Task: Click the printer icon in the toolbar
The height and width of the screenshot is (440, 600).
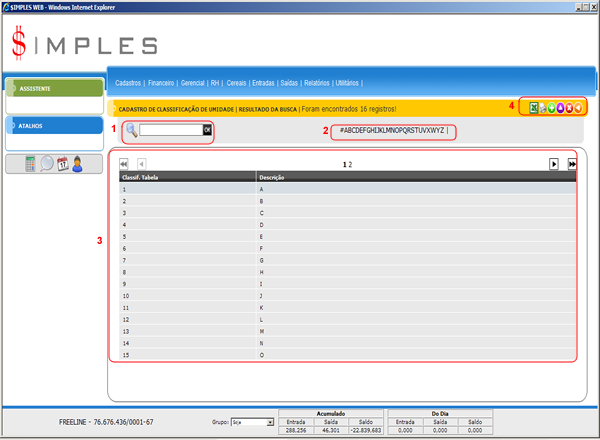Action: pos(544,108)
